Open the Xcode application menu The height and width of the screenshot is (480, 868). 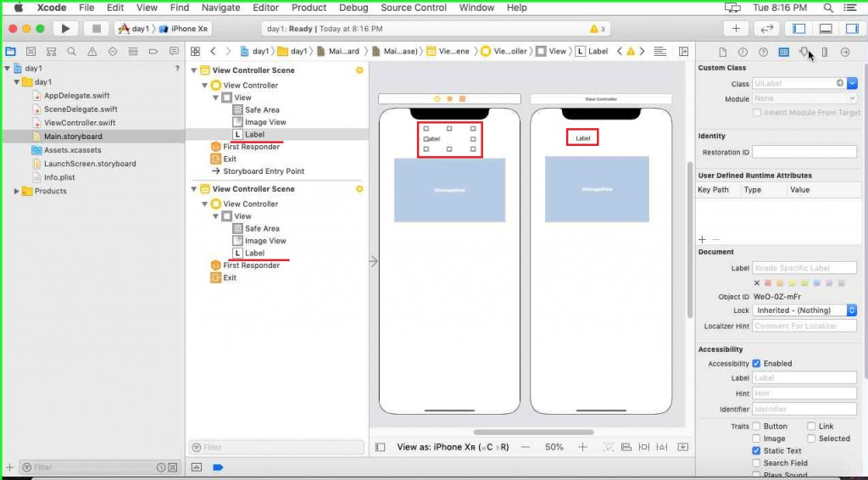52,8
